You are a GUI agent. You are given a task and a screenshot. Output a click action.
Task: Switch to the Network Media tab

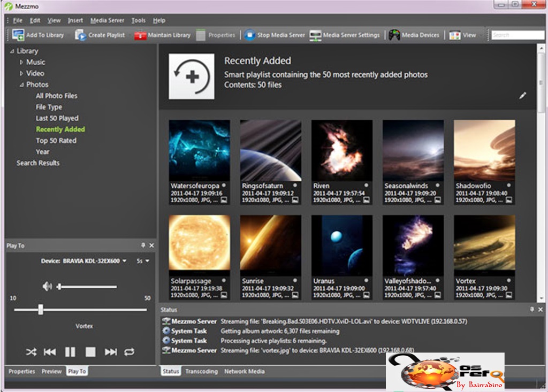[244, 371]
